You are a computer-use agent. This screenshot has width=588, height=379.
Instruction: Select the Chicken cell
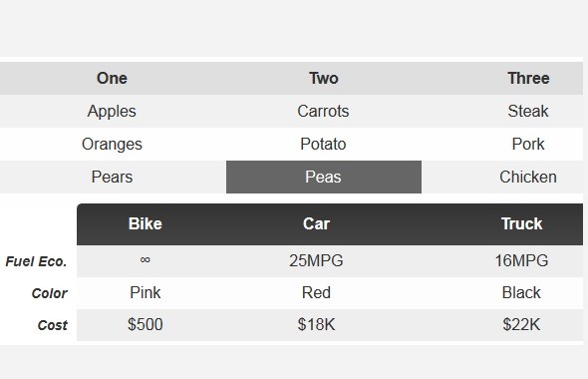click(528, 177)
